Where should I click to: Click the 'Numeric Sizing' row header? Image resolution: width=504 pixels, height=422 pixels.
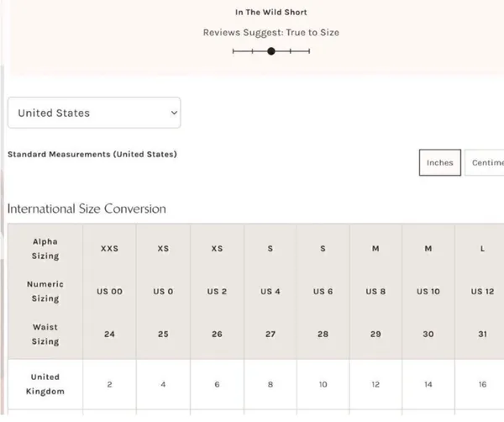(45, 292)
